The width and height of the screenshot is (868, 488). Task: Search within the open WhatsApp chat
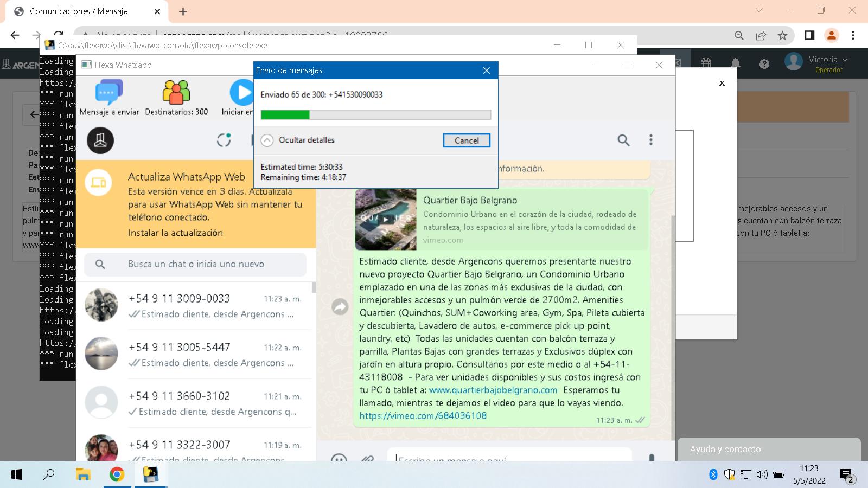[624, 140]
